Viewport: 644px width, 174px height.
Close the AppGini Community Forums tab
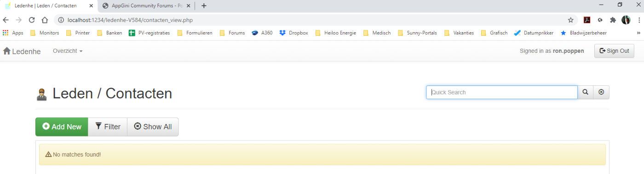(x=189, y=6)
